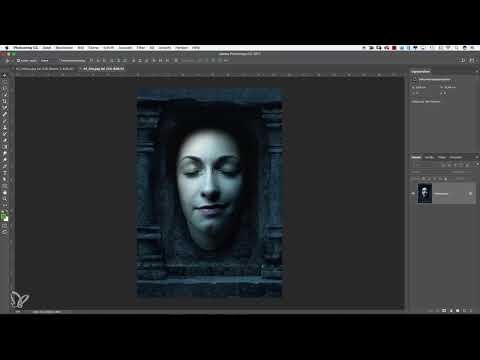Select the Gradient tool
480x360 pixels.
pos(5,147)
